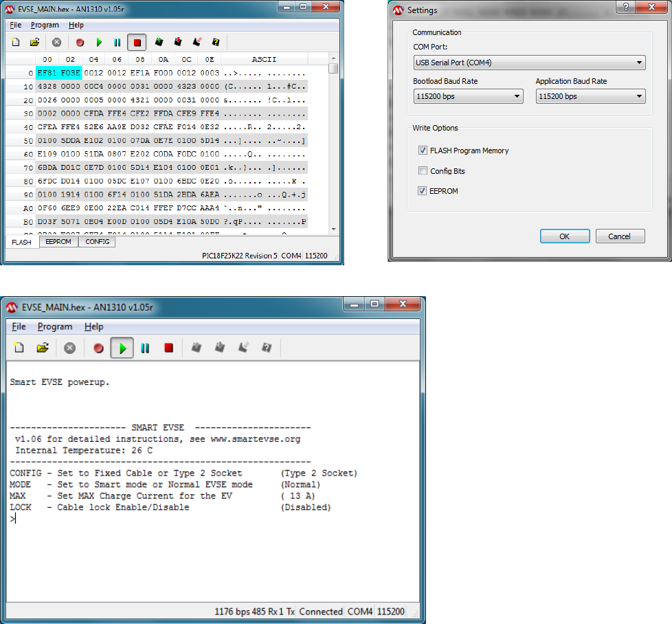The width and height of the screenshot is (672, 624).
Task: Uncheck FLASH Program Memory checkbox
Action: [x=423, y=150]
